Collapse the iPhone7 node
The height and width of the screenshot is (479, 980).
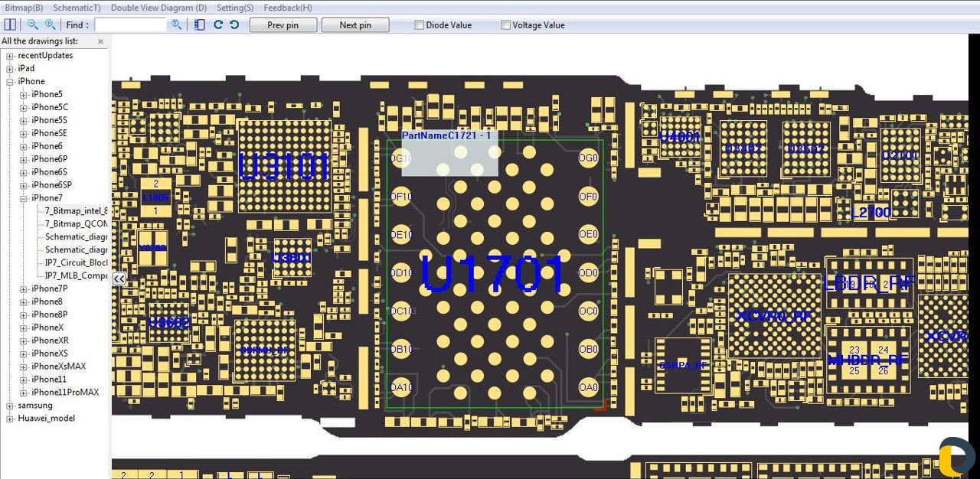click(x=24, y=198)
